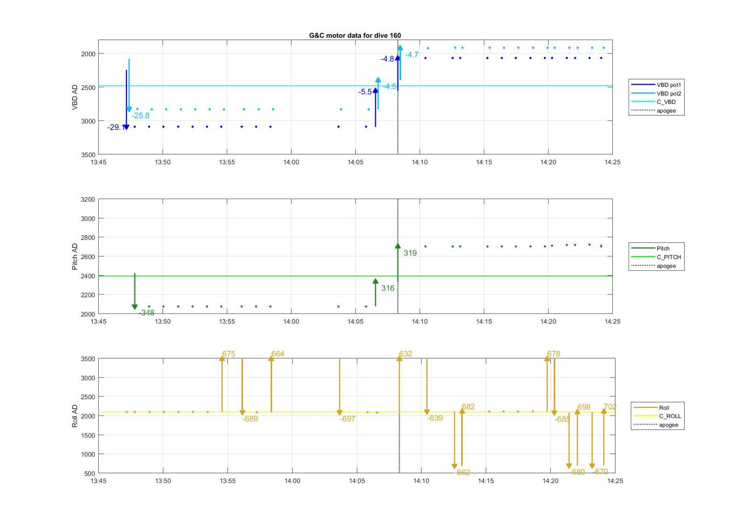Click the horizontal green C_PITCH line
756x532 pixels.
(x=355, y=276)
